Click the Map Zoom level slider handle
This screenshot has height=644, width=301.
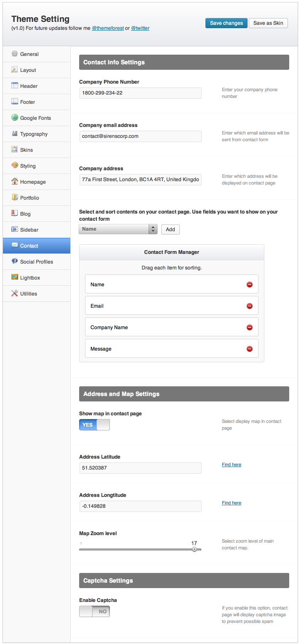tap(194, 549)
